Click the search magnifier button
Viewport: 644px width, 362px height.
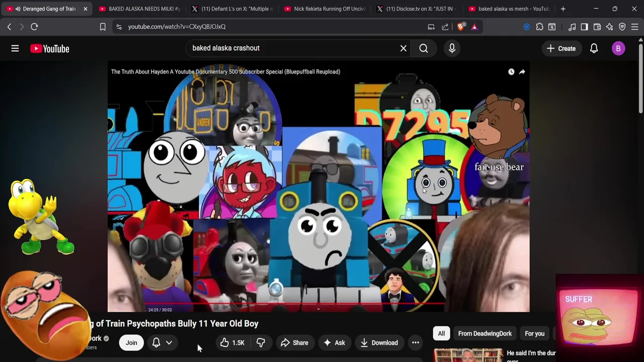click(424, 48)
